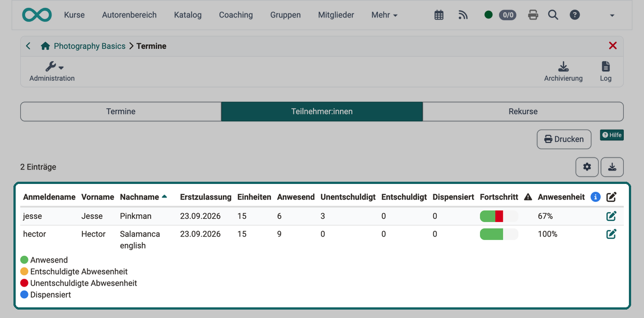
Task: Open the Autorenbereich menu item
Action: (129, 15)
